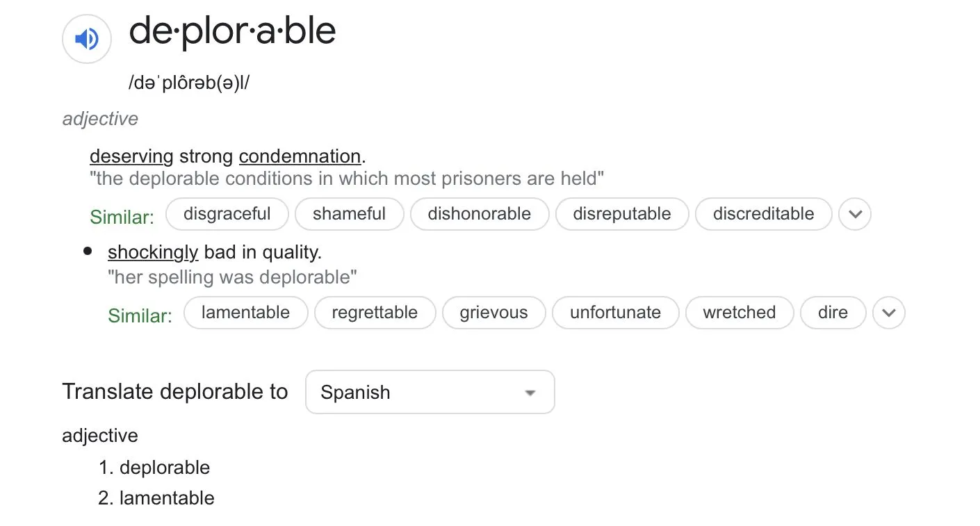Expand more synonyms after discreditable
980x526 pixels.
(855, 214)
